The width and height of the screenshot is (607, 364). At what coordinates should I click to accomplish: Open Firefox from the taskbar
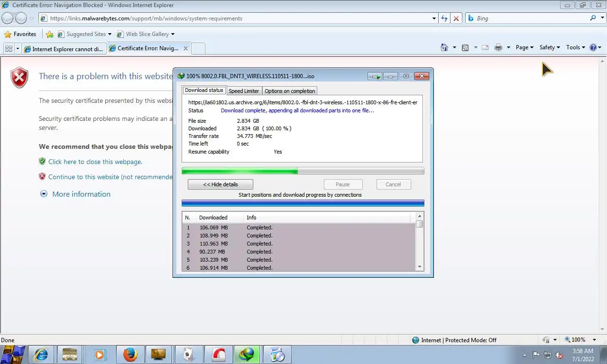(130, 355)
